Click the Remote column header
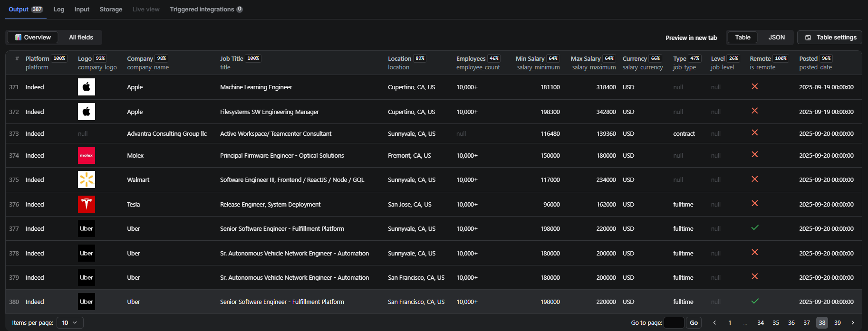Viewport: 868px width, 331px height. tap(769, 63)
